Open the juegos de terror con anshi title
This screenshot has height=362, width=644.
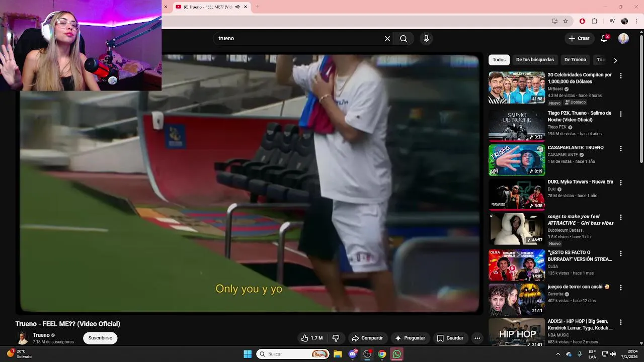[578, 287]
